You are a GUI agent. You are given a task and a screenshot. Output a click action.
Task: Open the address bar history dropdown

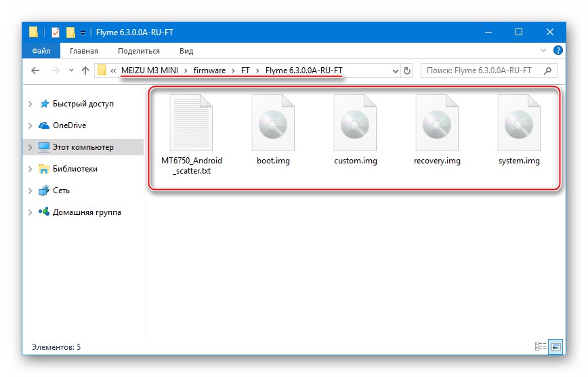click(395, 71)
